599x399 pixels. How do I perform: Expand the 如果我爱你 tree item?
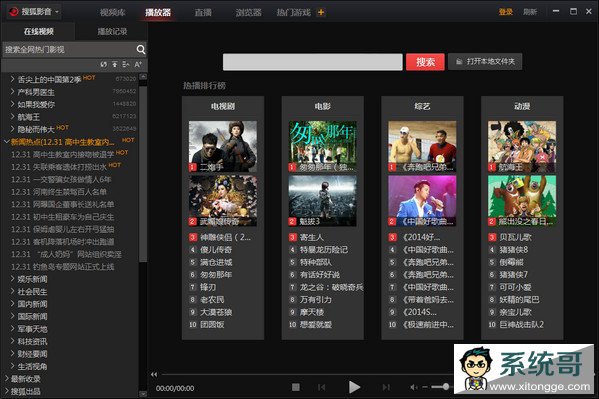coord(12,104)
